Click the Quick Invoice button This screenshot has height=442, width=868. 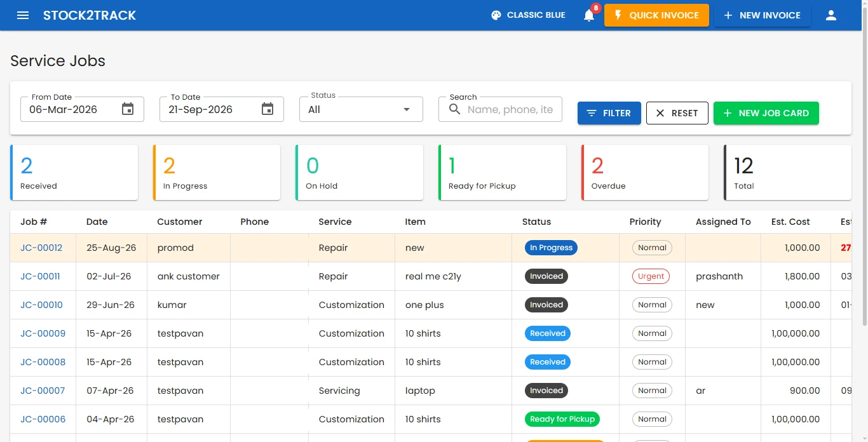(656, 15)
